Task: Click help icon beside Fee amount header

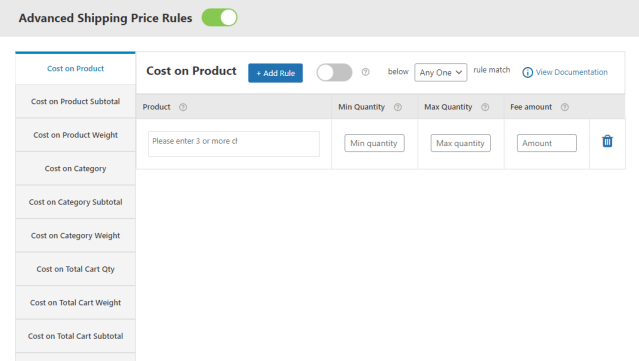Action: click(564, 107)
